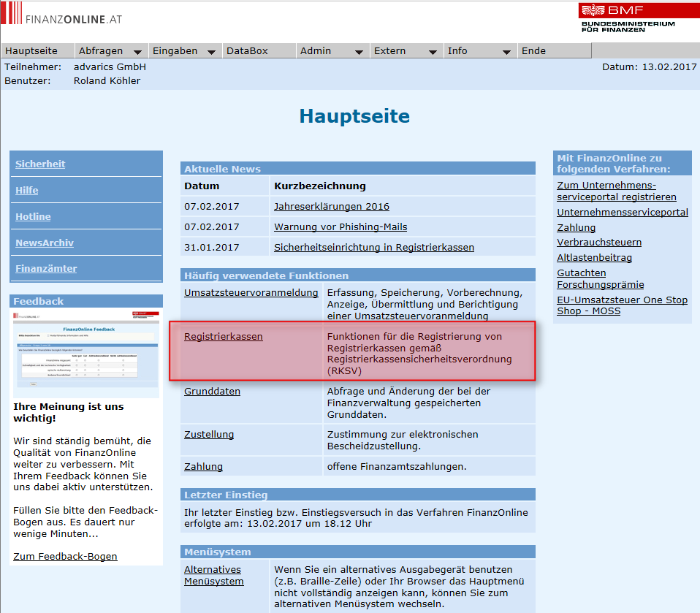Image resolution: width=700 pixels, height=613 pixels.
Task: Open Zahlung link in the Verfahren panel
Action: tap(577, 228)
